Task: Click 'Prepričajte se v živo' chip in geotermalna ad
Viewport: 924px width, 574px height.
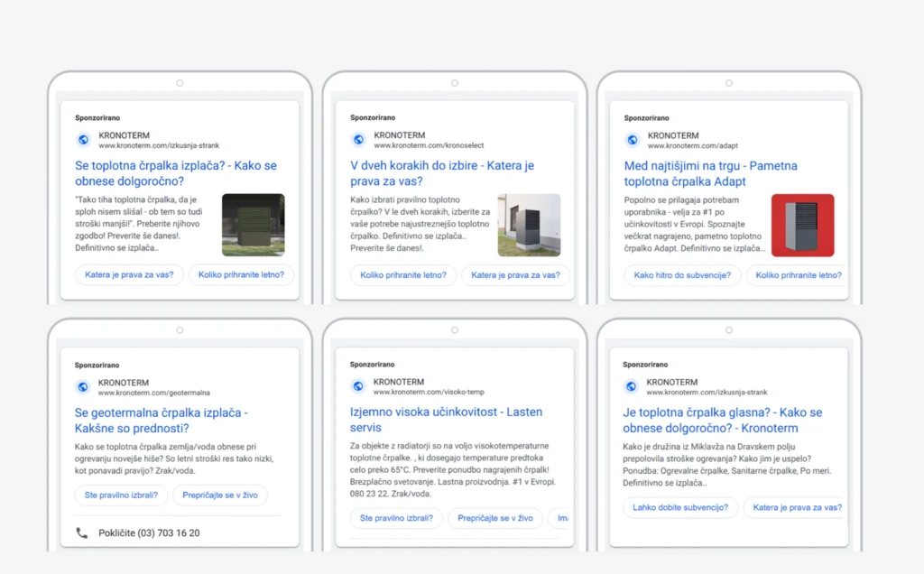Action: point(220,495)
